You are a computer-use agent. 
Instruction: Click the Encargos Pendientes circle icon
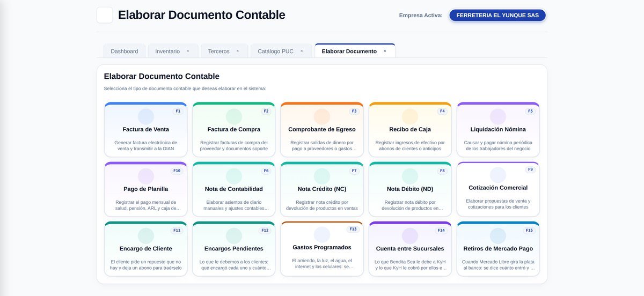pos(234,235)
